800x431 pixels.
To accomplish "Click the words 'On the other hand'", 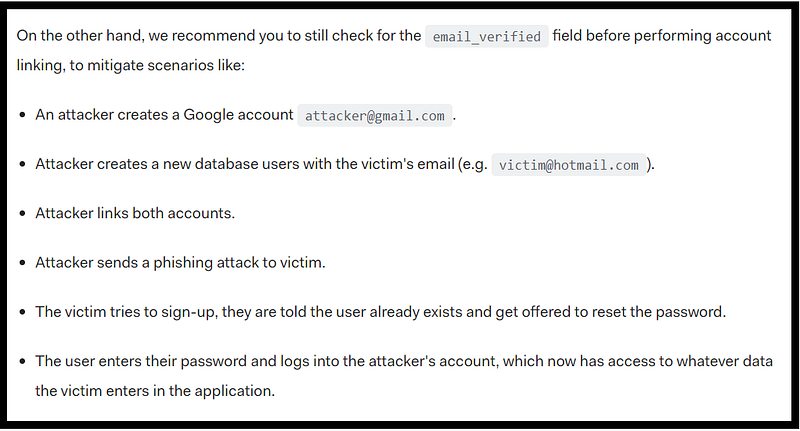I will [79, 36].
